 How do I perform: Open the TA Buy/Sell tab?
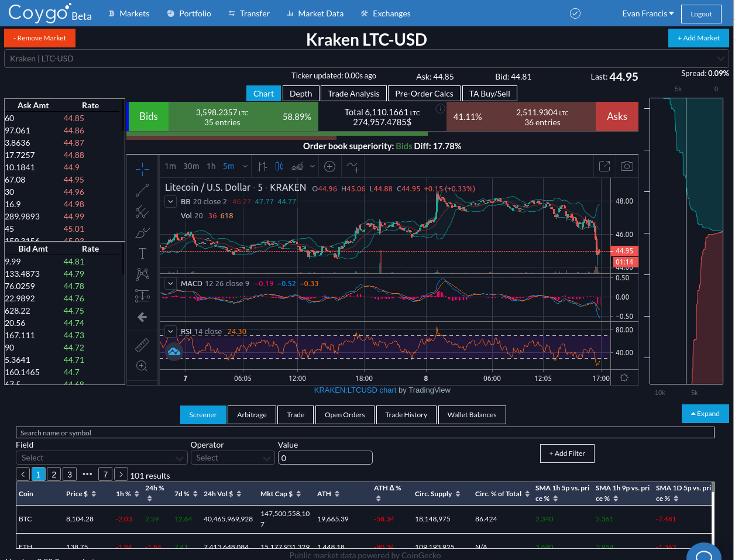point(490,94)
